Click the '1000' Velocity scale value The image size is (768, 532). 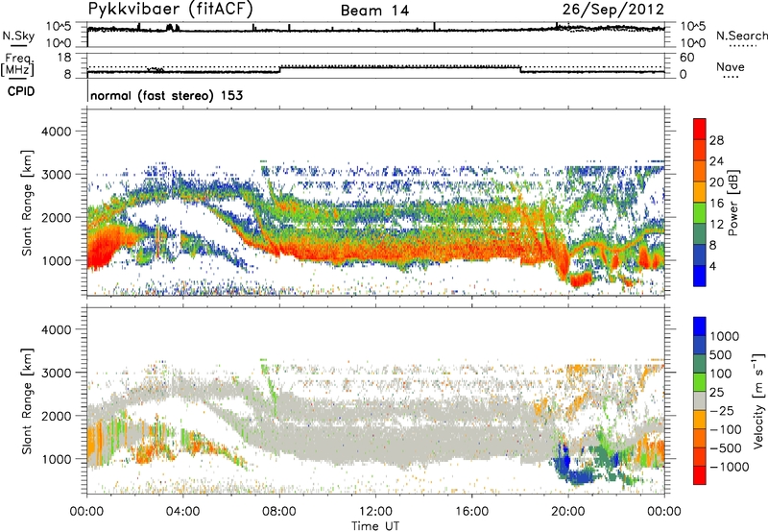click(x=725, y=336)
